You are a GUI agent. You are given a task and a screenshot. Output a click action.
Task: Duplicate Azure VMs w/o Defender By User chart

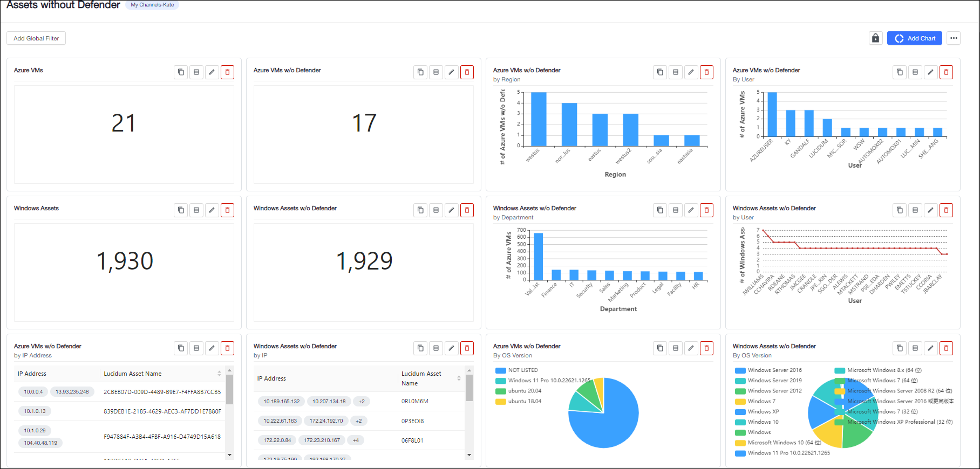pyautogui.click(x=900, y=72)
